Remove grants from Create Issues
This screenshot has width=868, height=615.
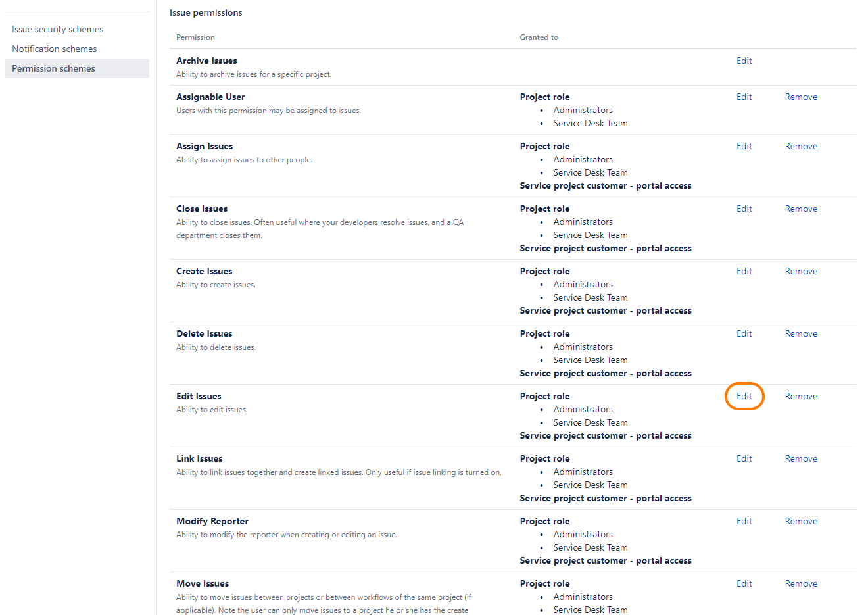800,271
